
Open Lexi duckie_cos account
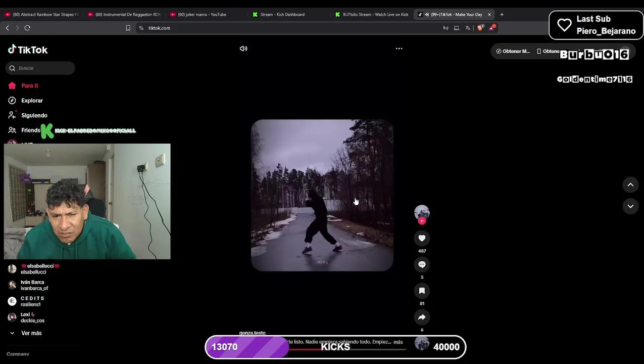(x=27, y=317)
